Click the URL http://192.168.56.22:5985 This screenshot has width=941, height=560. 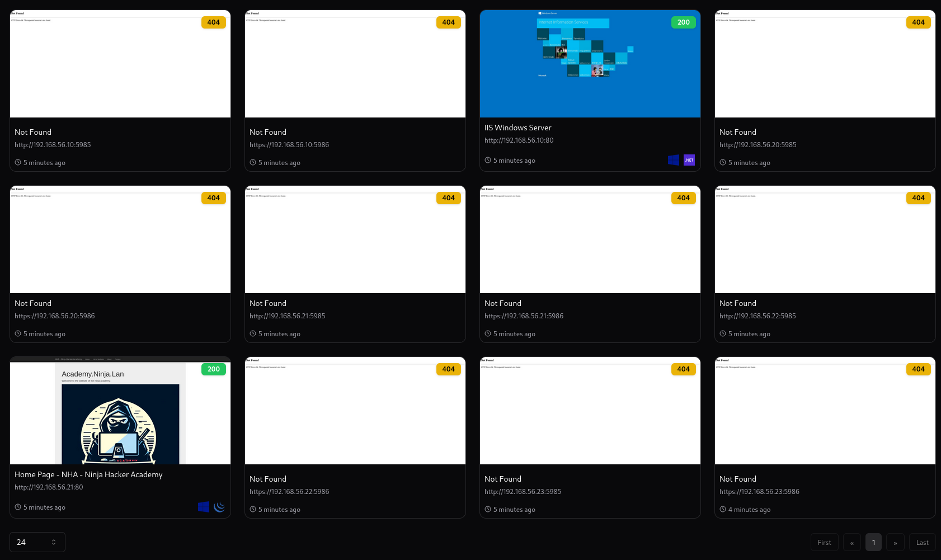point(757,316)
